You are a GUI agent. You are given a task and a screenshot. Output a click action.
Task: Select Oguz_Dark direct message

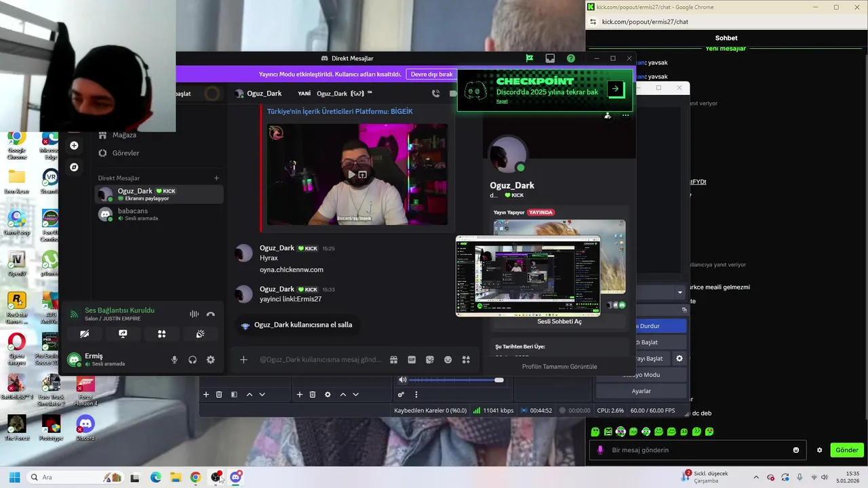tap(159, 194)
